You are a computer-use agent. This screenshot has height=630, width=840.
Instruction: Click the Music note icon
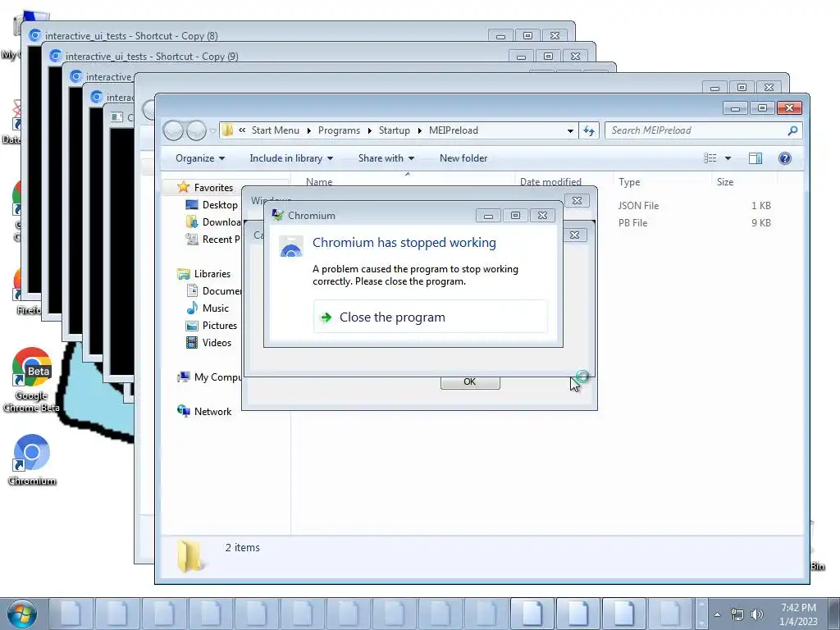(x=192, y=308)
